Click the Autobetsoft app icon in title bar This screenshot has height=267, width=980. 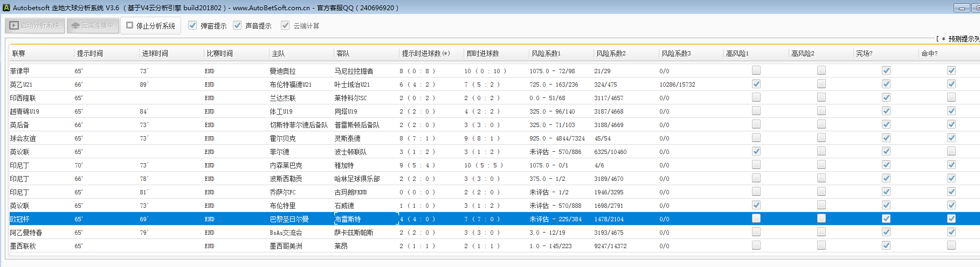click(x=6, y=8)
